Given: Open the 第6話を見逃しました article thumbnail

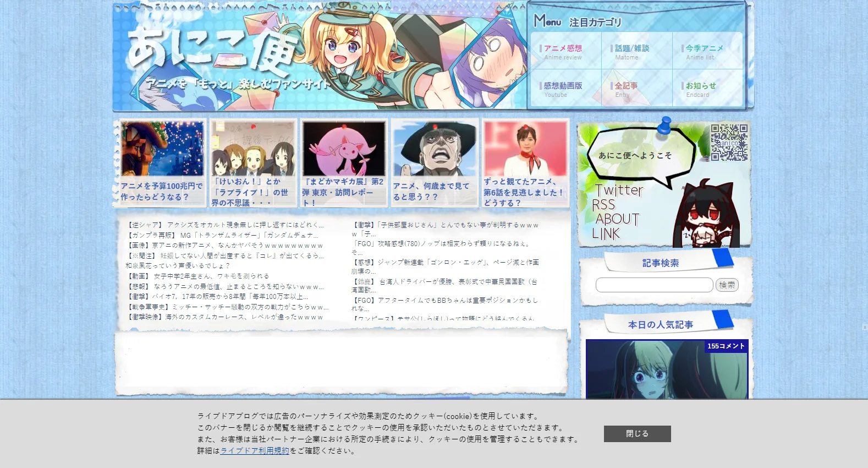Looking at the screenshot, I should pos(525,149).
